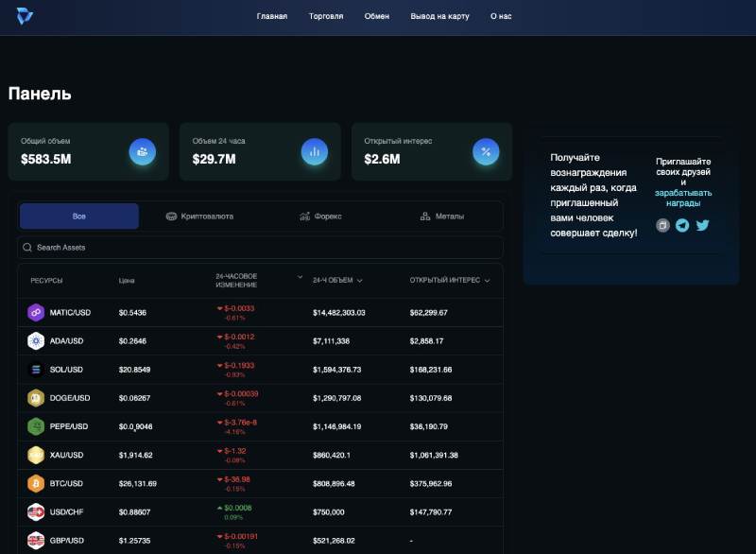756x554 pixels.
Task: Click the DOGE coin icon
Action: (36, 398)
